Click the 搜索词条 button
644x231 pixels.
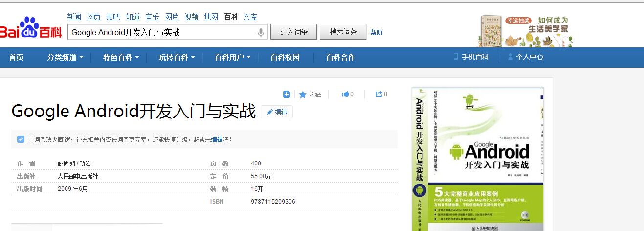343,32
